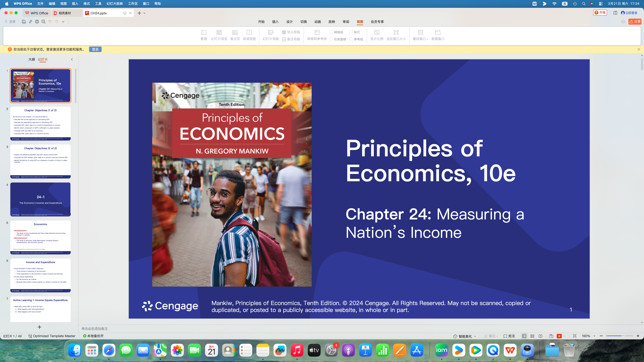
Task: Collapse the slide thumbnail panel
Action: point(72,59)
